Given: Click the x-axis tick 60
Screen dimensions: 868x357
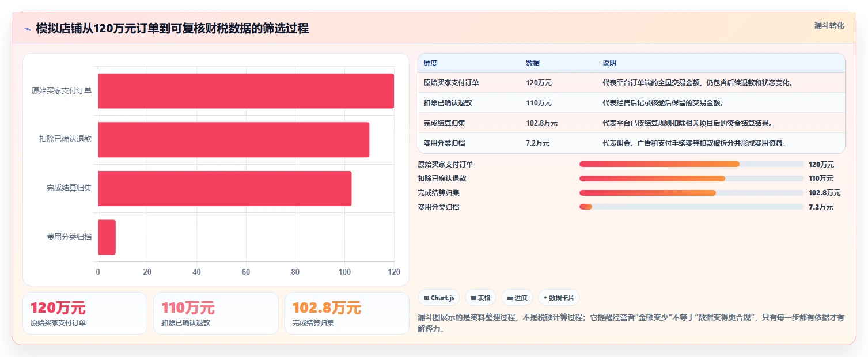Looking at the screenshot, I should 246,272.
